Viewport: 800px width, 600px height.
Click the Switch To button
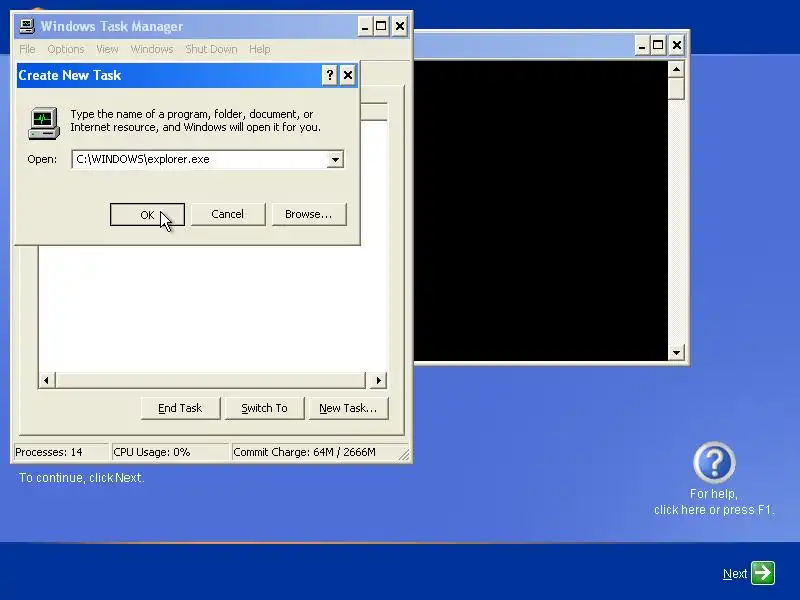264,408
